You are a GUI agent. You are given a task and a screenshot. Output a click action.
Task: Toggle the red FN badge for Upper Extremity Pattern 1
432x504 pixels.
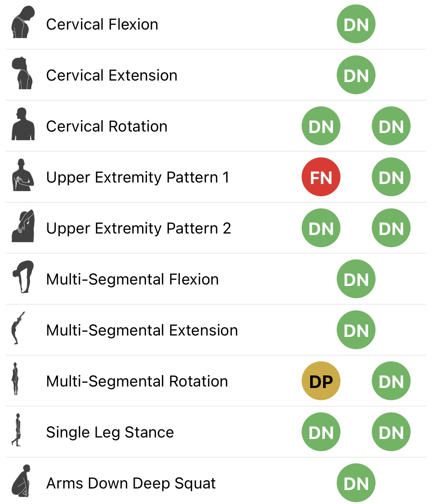(x=321, y=177)
